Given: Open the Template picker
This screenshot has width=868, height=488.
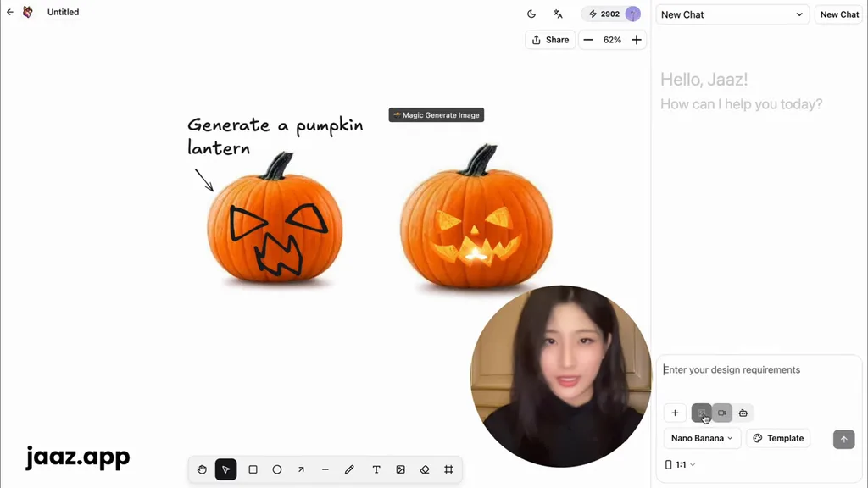Looking at the screenshot, I should coord(778,438).
